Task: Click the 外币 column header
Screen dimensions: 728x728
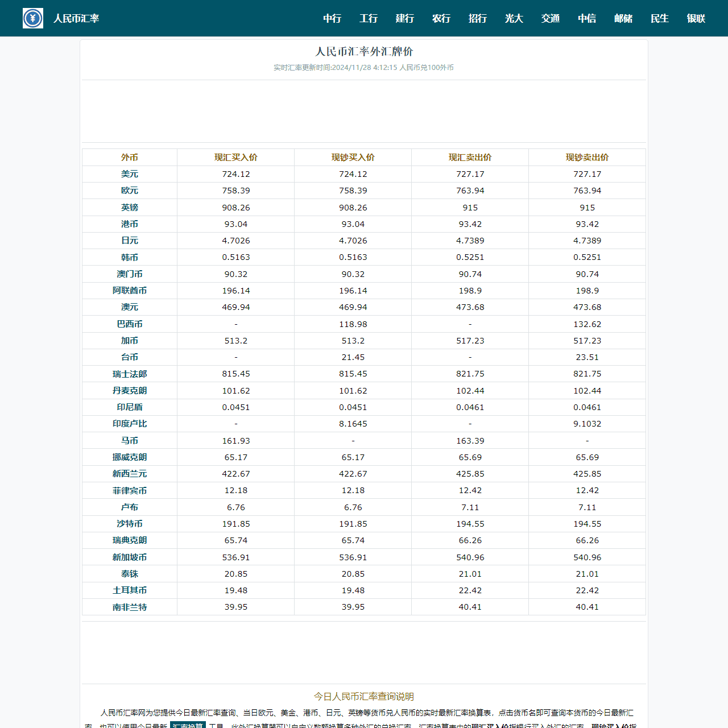Action: click(x=130, y=158)
